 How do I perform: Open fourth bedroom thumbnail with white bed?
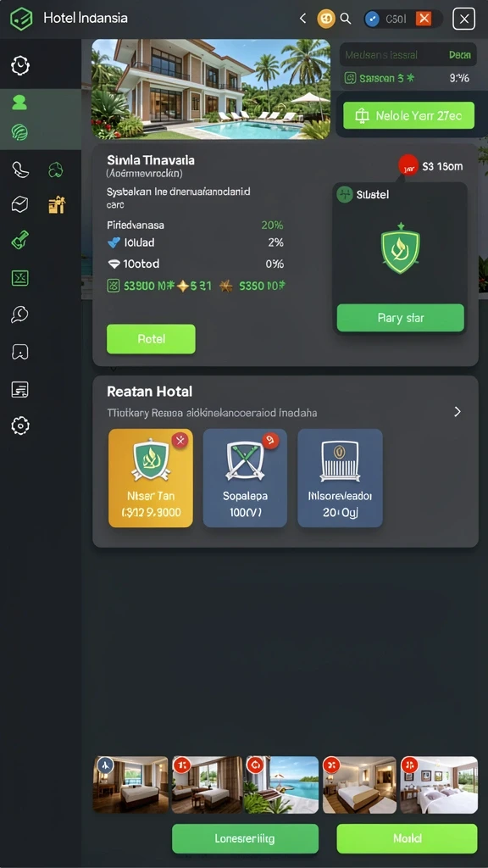359,785
